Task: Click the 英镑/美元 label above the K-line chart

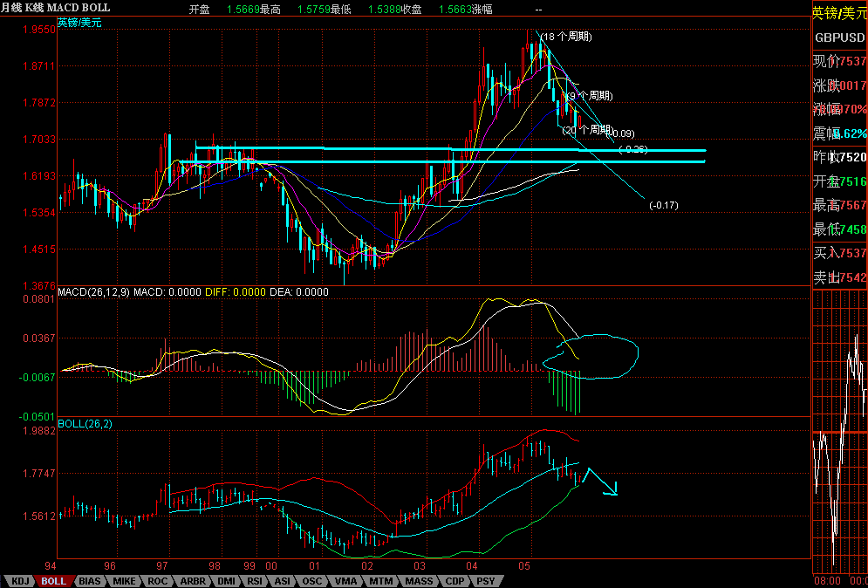Action: pyautogui.click(x=79, y=23)
